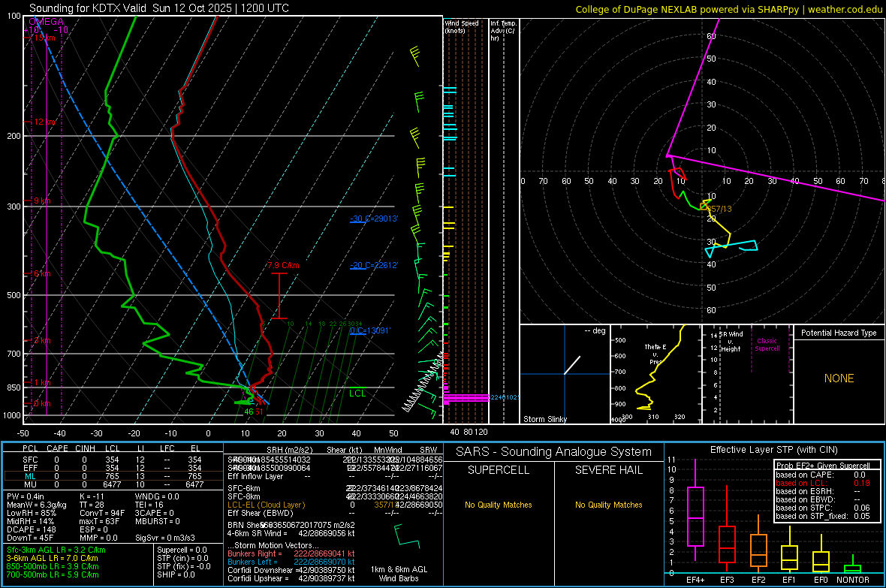This screenshot has width=886, height=588.
Task: Select the Storm Slinky panel label
Action: (x=544, y=419)
